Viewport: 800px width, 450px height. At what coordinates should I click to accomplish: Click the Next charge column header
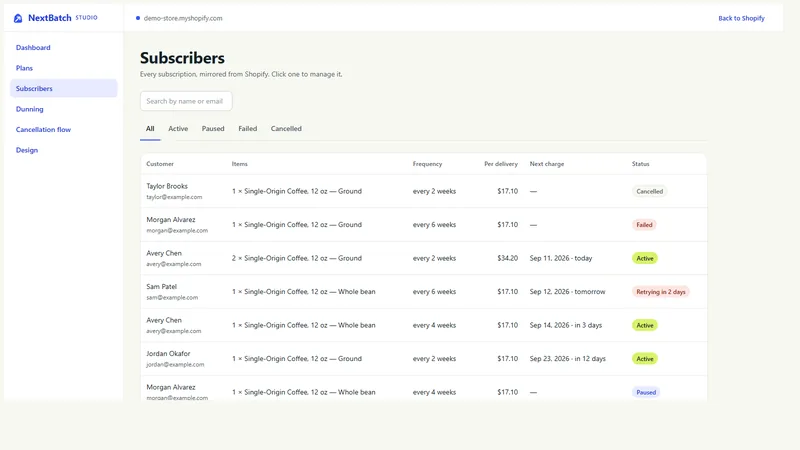547,164
